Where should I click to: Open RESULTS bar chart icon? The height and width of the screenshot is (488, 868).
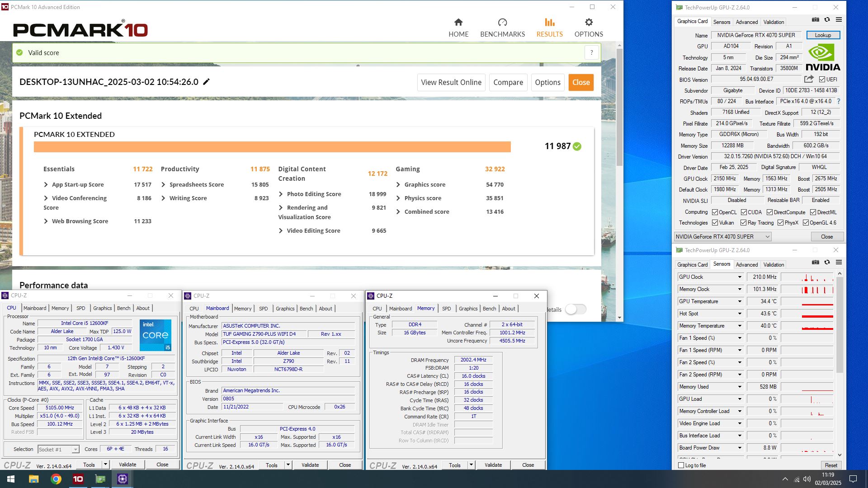549,22
